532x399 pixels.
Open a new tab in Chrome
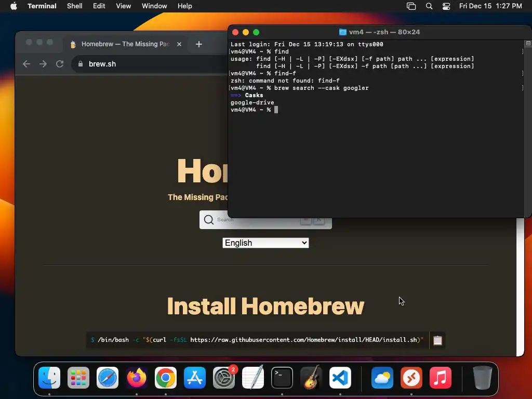(x=199, y=44)
